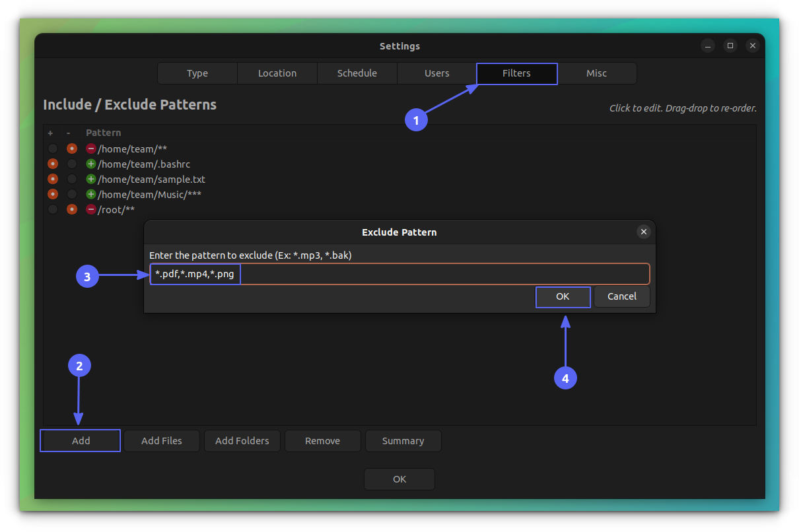Select exclude radio for /home/team/Music/***
Image resolution: width=799 pixels, height=532 pixels.
[x=72, y=194]
